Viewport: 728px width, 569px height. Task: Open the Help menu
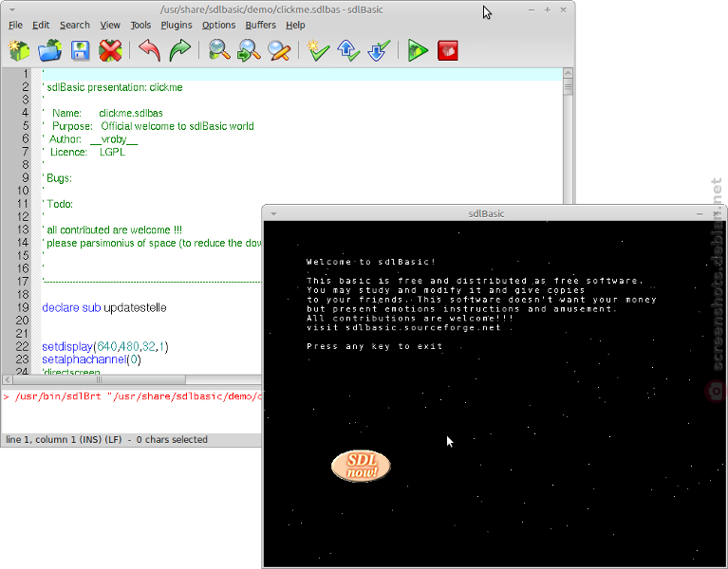click(x=295, y=25)
